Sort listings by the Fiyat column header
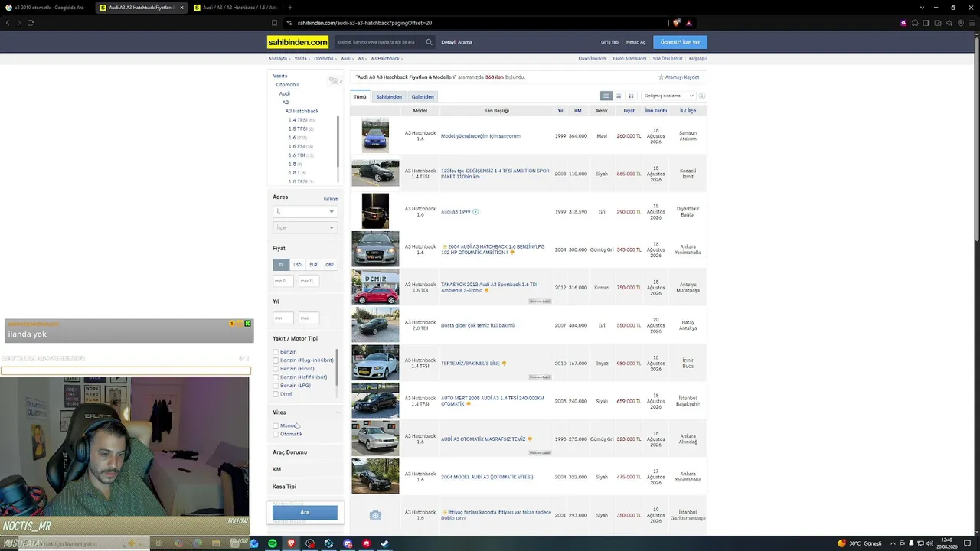The width and height of the screenshot is (980, 551). pos(629,111)
